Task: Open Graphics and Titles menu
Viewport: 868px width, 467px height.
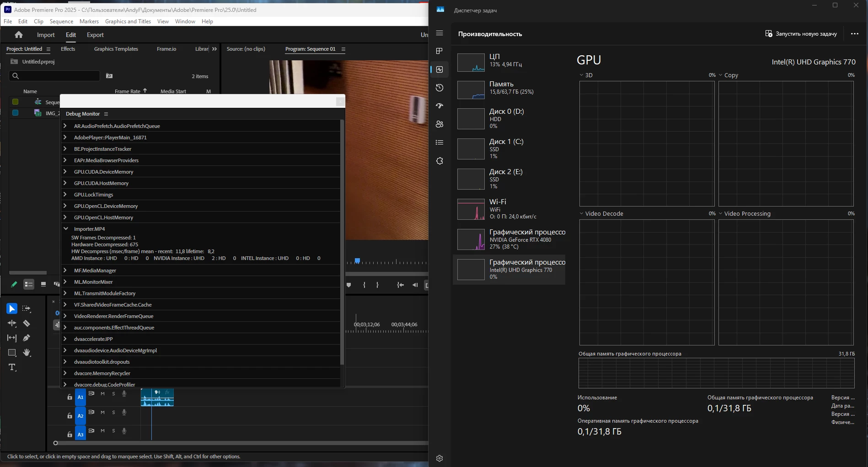Action: click(x=128, y=21)
